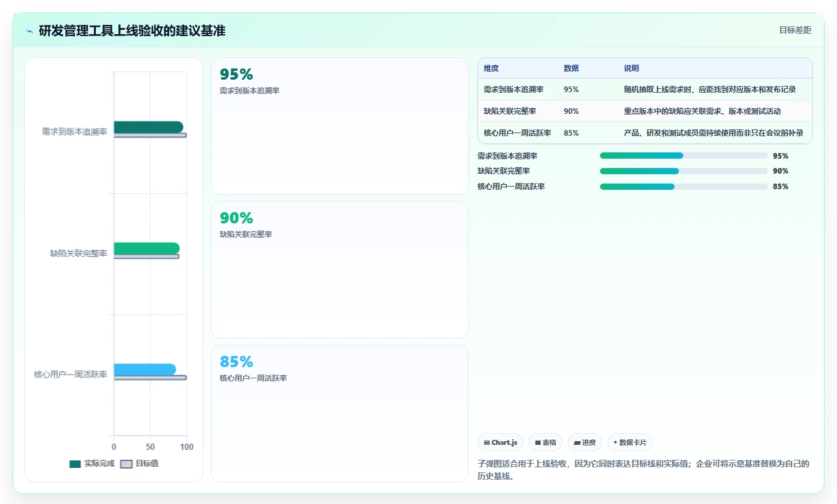The width and height of the screenshot is (837, 504).
Task: Open the 95% 需求到版本追溯率 data card
Action: (x=340, y=126)
